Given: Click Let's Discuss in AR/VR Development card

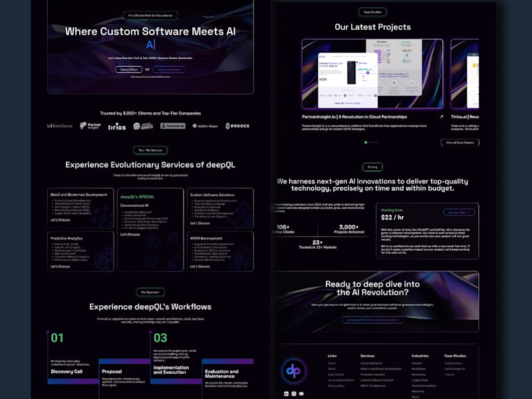Looking at the screenshot, I should (x=200, y=267).
